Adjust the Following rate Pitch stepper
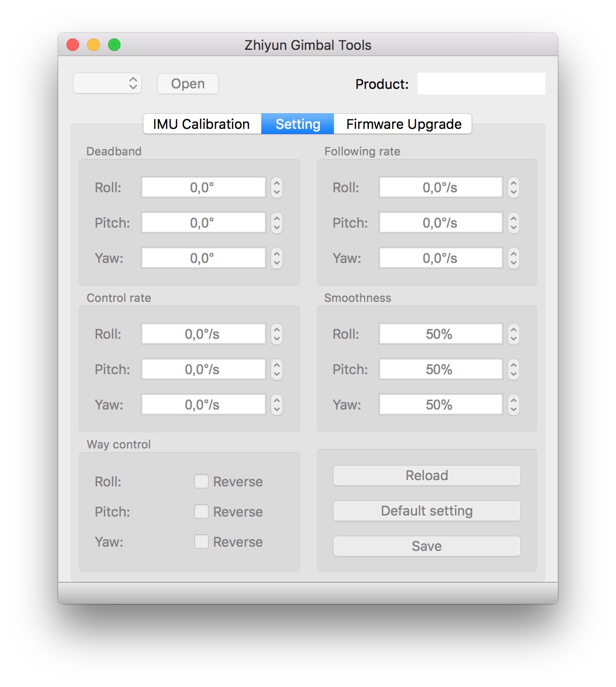 tap(514, 223)
